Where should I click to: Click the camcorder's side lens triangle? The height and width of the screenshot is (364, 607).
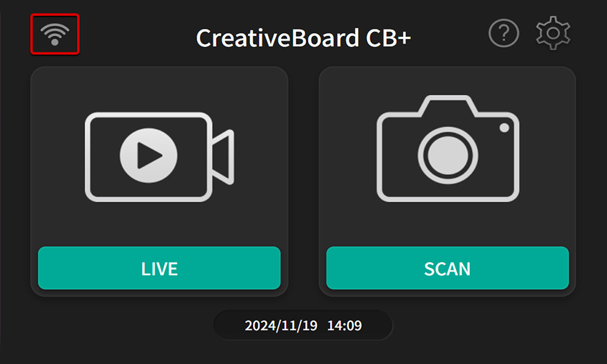(x=223, y=157)
